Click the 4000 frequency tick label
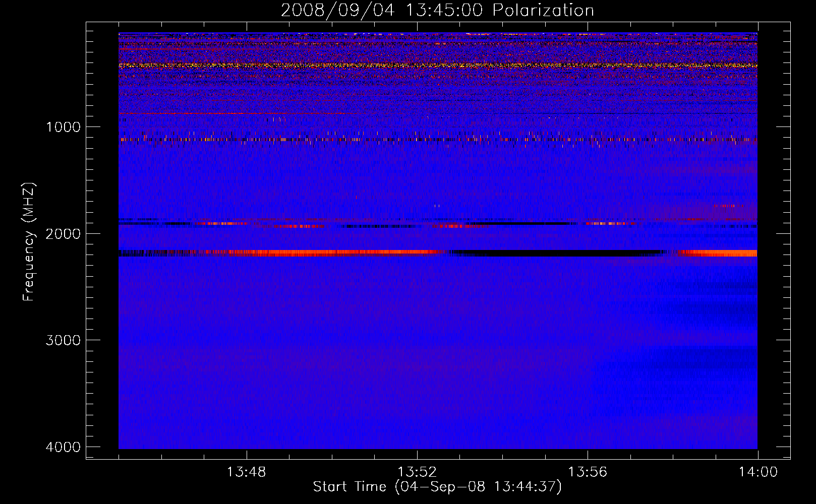This screenshot has width=816, height=504. [x=63, y=447]
